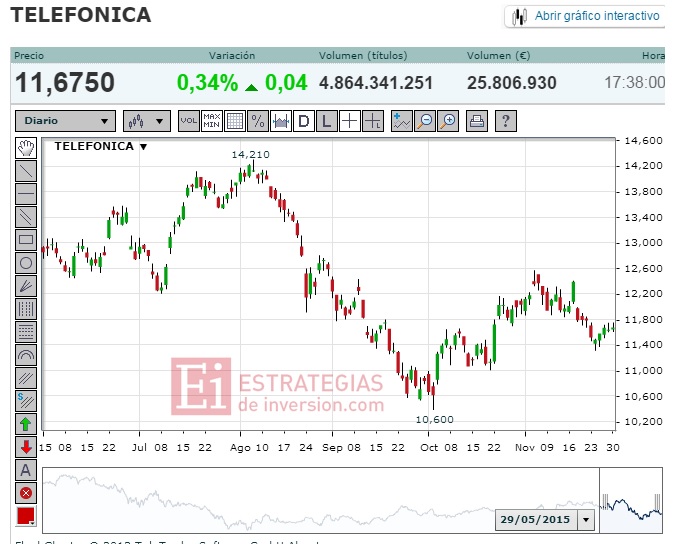Viewport: 680px width, 544px height.
Task: Select the A text annotation tool
Action: [x=26, y=470]
